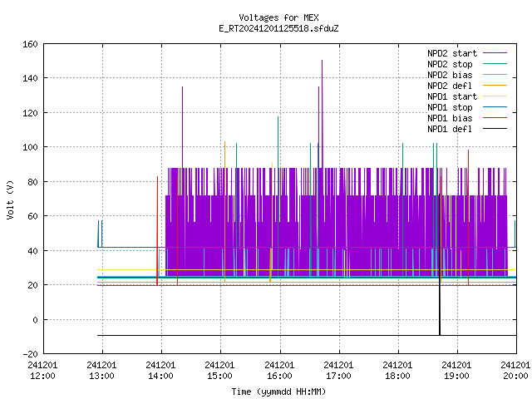This screenshot has width=532, height=399.
Task: Click the 241201 19:00 time tick label
Action: 456,371
